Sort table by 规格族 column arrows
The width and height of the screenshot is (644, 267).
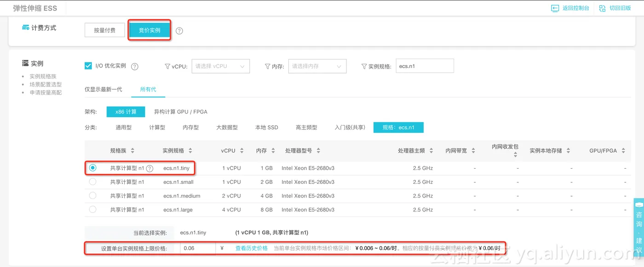pos(132,151)
